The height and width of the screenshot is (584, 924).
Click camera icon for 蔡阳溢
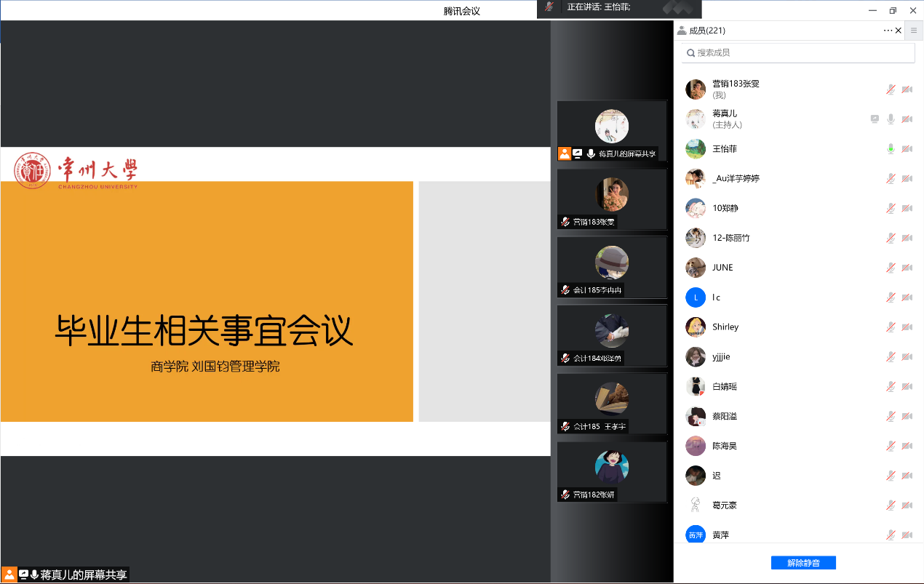907,417
